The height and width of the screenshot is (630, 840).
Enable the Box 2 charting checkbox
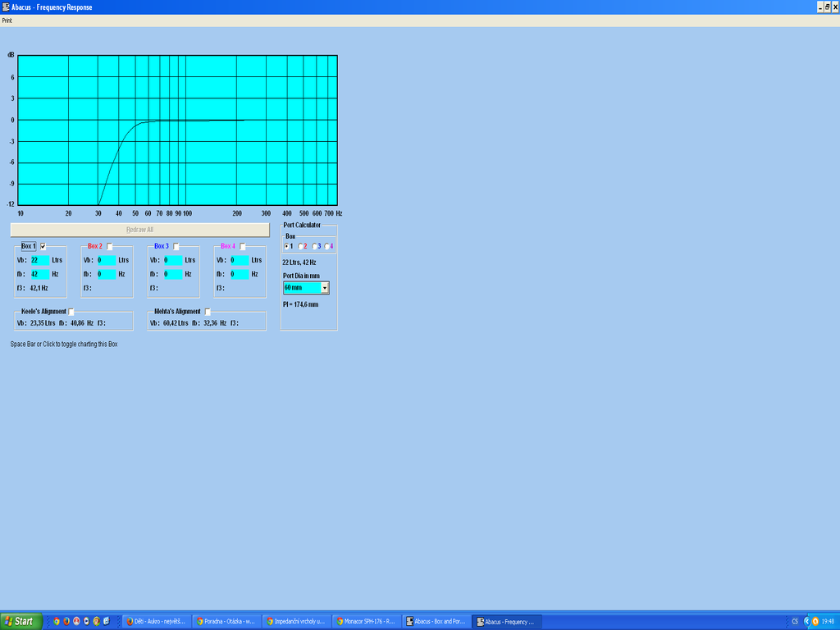click(110, 246)
